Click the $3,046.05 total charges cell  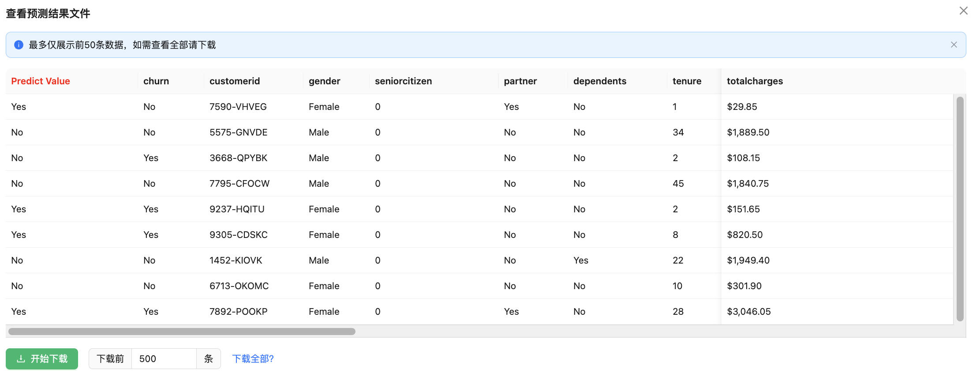[x=748, y=312]
